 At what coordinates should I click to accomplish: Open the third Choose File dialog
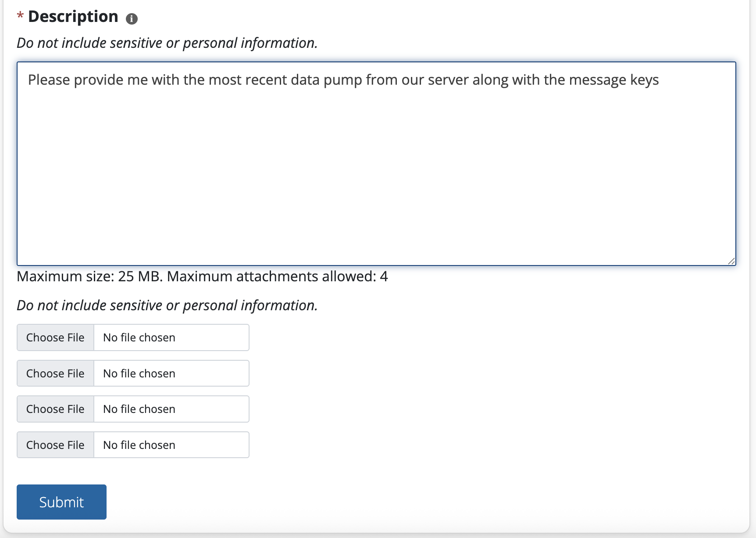click(x=55, y=409)
